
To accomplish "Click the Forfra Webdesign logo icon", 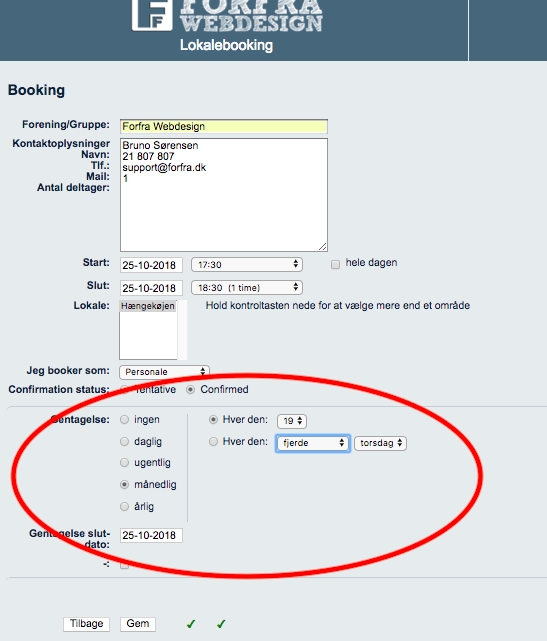I will point(152,15).
